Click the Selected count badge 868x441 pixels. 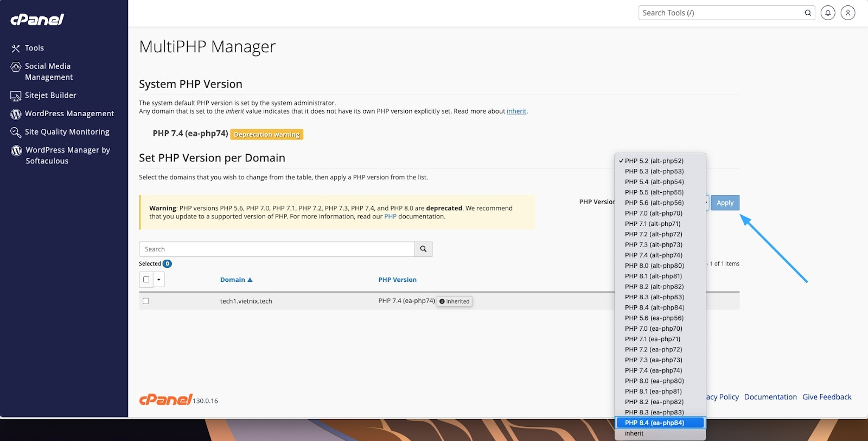(168, 264)
